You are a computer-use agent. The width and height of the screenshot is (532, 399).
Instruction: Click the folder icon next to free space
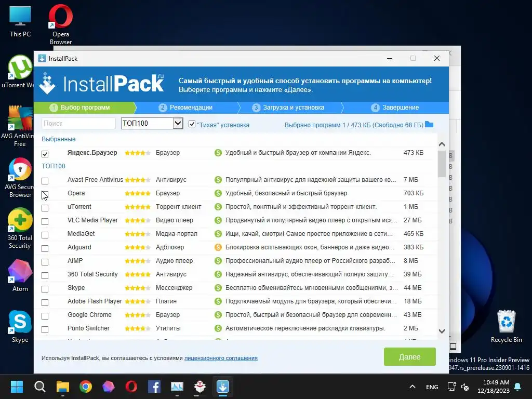429,125
